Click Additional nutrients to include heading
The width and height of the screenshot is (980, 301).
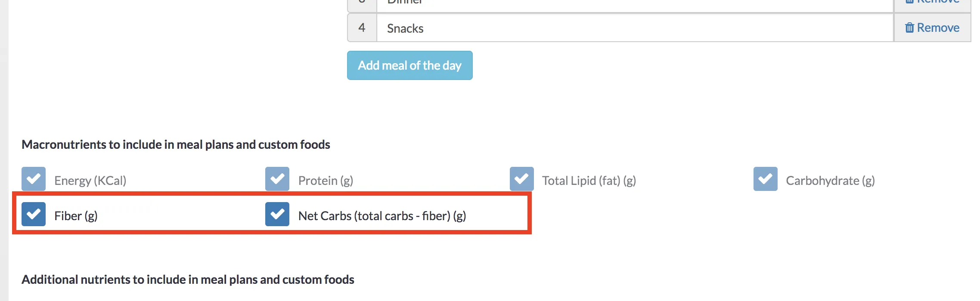[188, 279]
